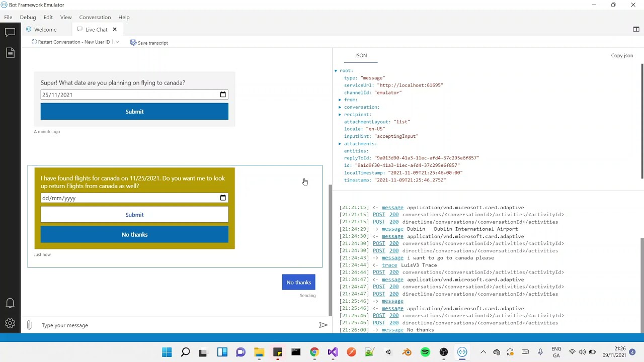Submit the 25/11/2021 flight date card

pos(134,112)
